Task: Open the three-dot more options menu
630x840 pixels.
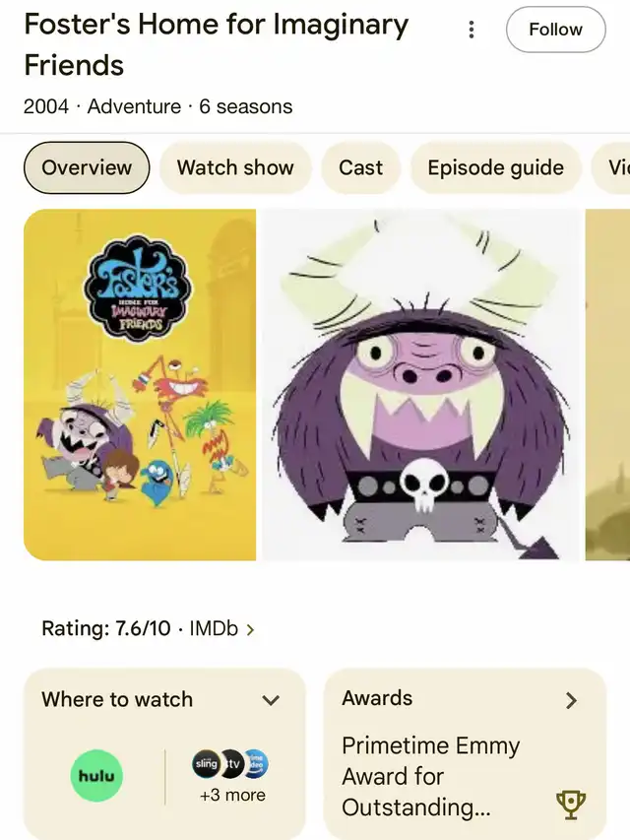Action: tap(471, 30)
